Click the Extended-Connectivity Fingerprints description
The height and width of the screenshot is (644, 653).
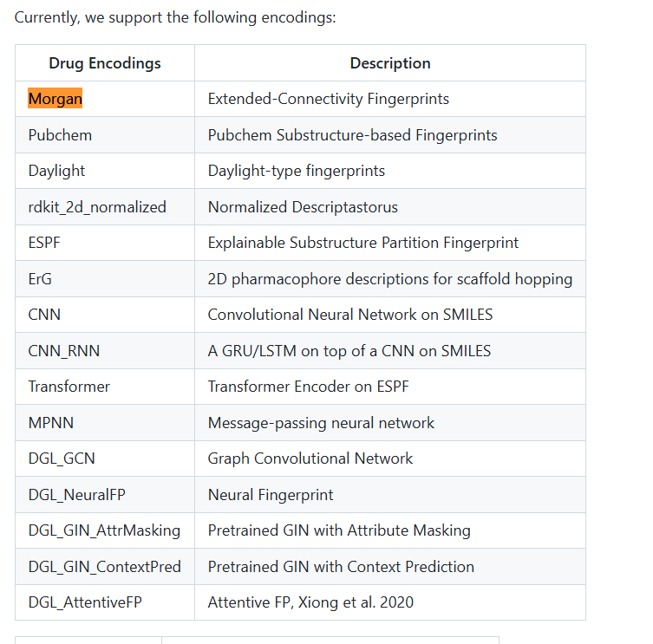329,99
